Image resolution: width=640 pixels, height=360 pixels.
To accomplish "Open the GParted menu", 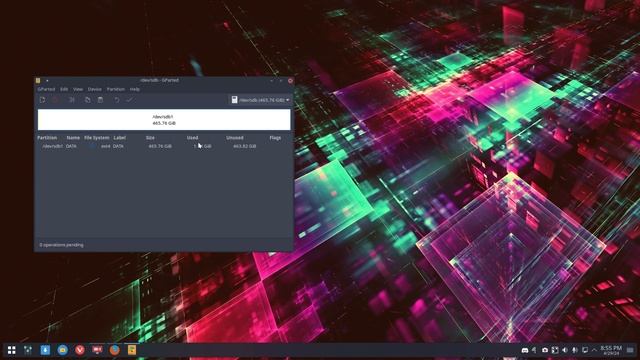I will (x=46, y=89).
